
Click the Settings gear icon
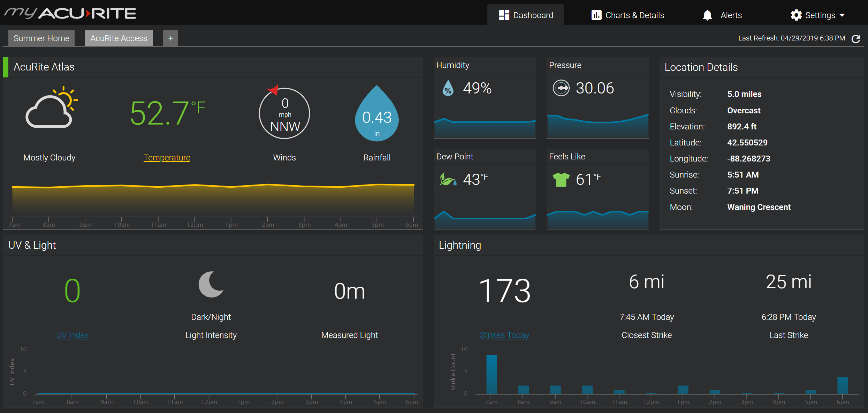(x=796, y=15)
